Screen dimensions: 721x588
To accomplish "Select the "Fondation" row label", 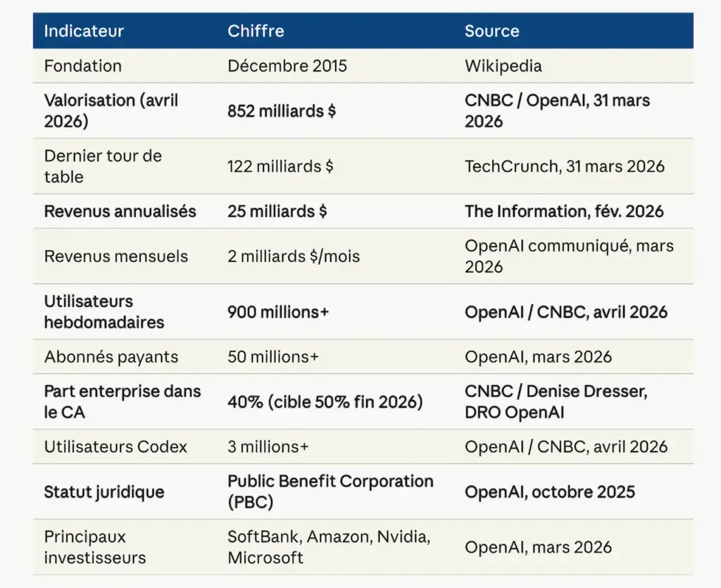I will [82, 66].
